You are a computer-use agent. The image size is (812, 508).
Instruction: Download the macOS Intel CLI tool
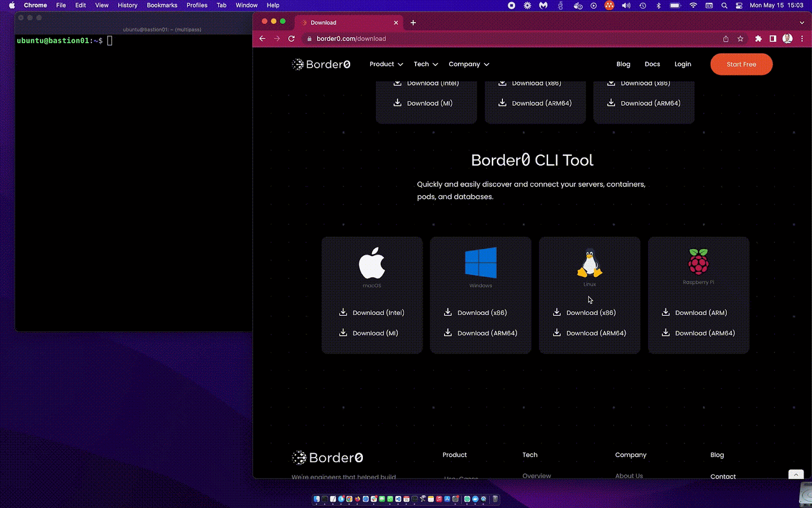coord(371,312)
